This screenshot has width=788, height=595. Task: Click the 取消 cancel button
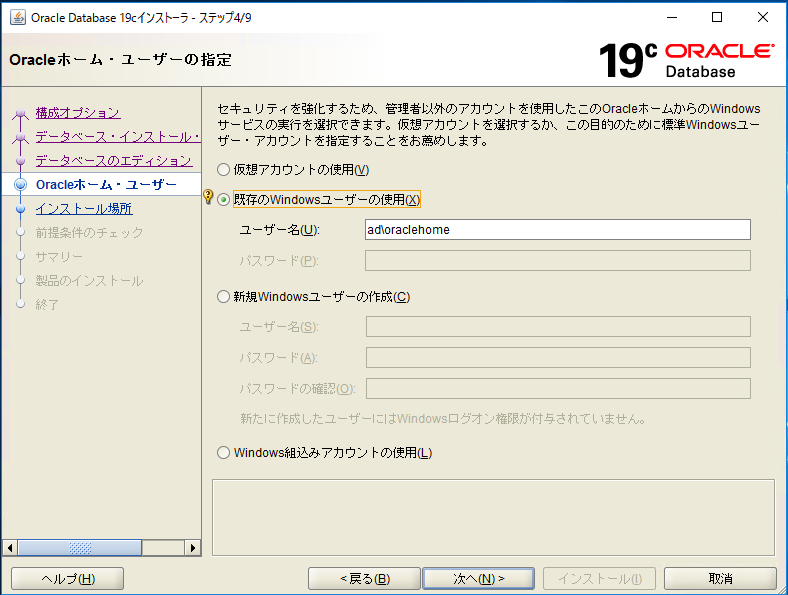tap(719, 578)
